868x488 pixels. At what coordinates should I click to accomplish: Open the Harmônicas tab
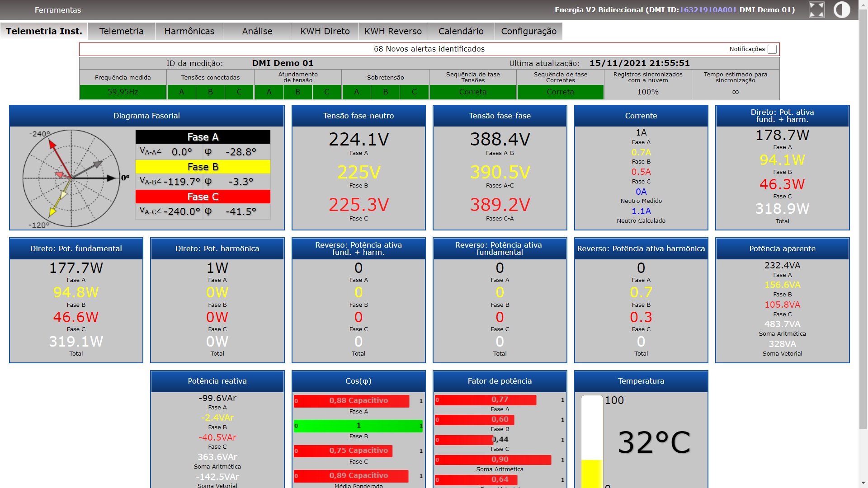[x=189, y=31]
